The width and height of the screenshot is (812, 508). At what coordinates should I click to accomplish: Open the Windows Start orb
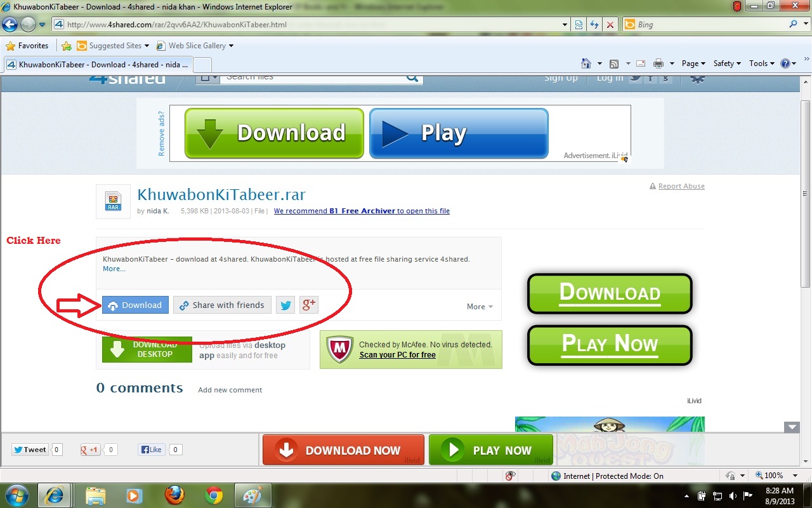click(16, 495)
